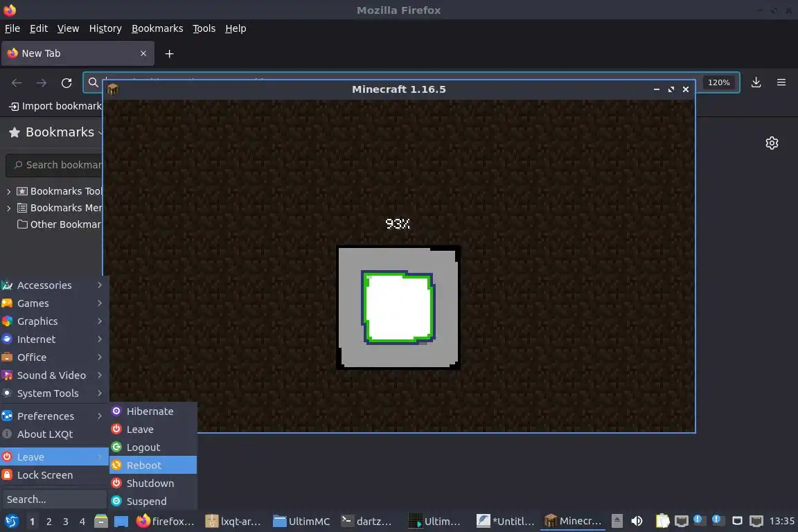This screenshot has height=532, width=798.
Task: Expand the Accessories submenu
Action: click(55, 285)
